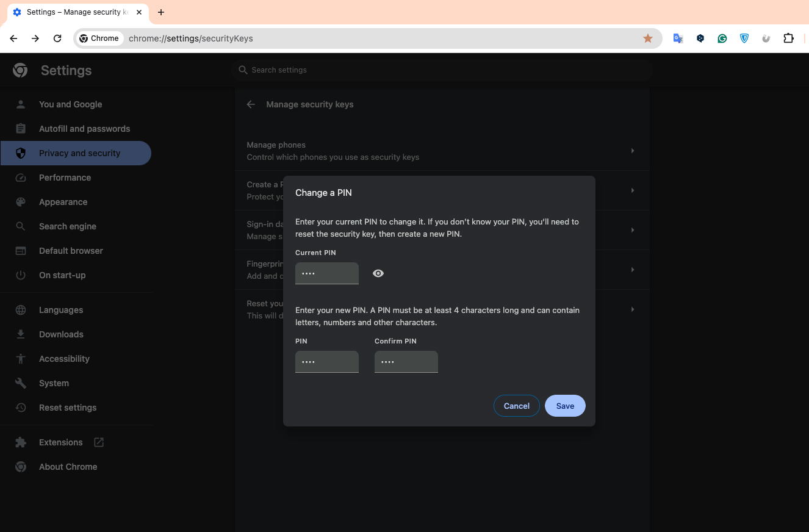Expand the Manage phones row arrow
The height and width of the screenshot is (532, 809).
point(632,151)
